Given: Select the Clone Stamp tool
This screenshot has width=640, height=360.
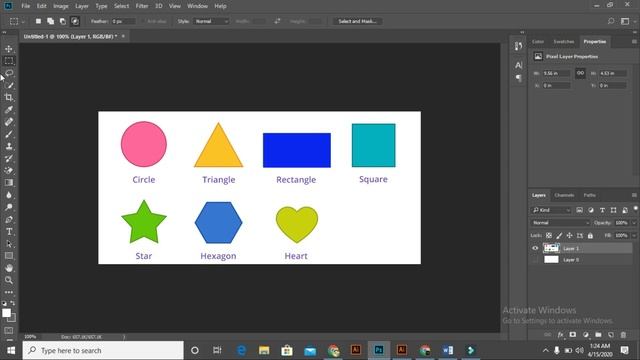Looking at the screenshot, I should coord(9,146).
